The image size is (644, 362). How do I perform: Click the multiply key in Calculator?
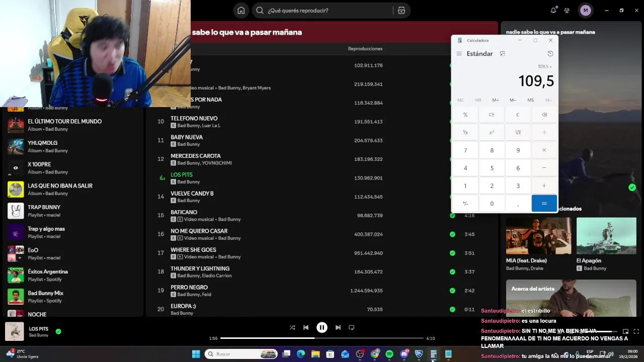pyautogui.click(x=544, y=150)
